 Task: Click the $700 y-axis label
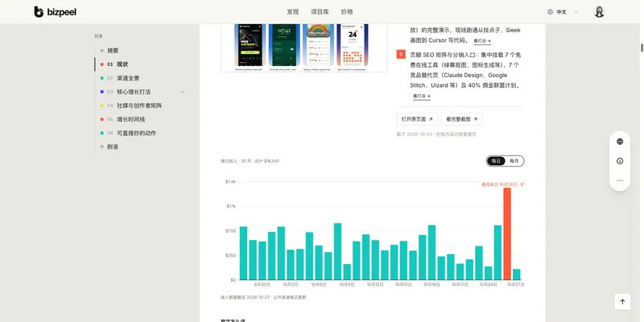tap(231, 231)
